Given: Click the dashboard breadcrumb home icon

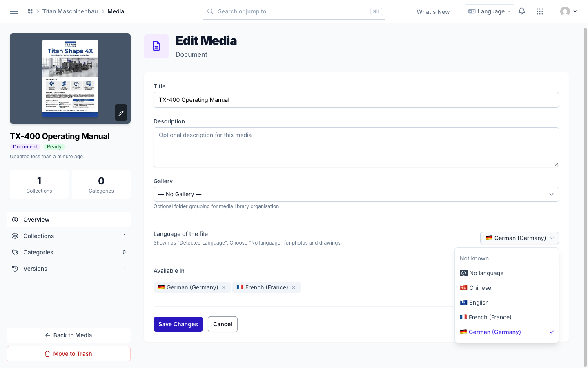Looking at the screenshot, I should click(x=30, y=11).
